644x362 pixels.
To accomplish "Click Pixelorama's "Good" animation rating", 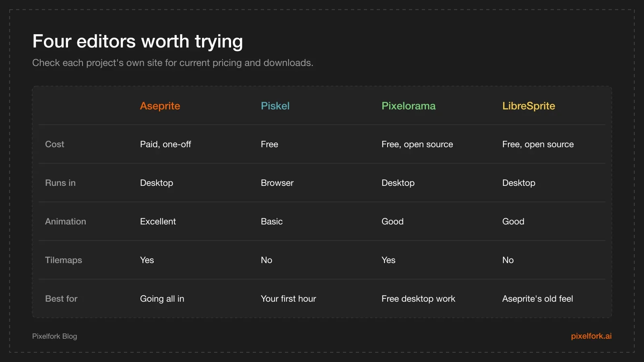I will pyautogui.click(x=392, y=221).
